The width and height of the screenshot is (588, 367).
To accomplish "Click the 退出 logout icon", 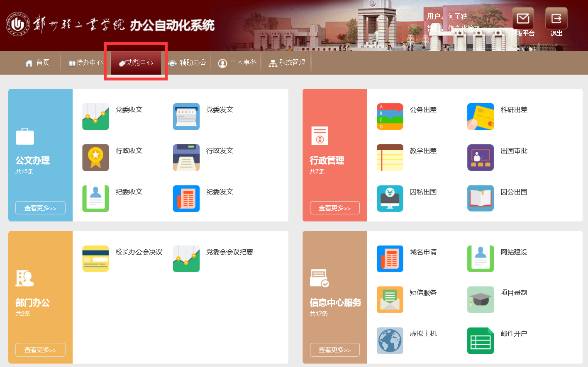I will [x=556, y=19].
